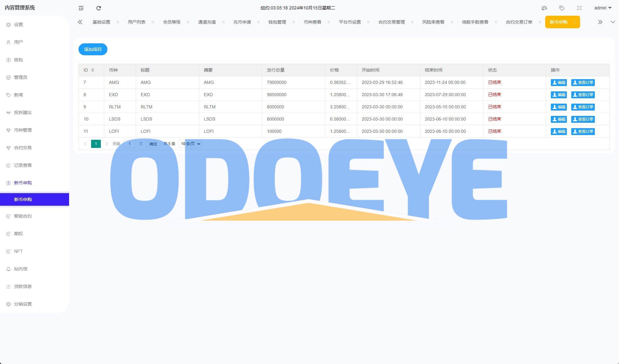The image size is (619, 364).
Task: Open the 10 条/页 page size dropdown
Action: (190, 144)
